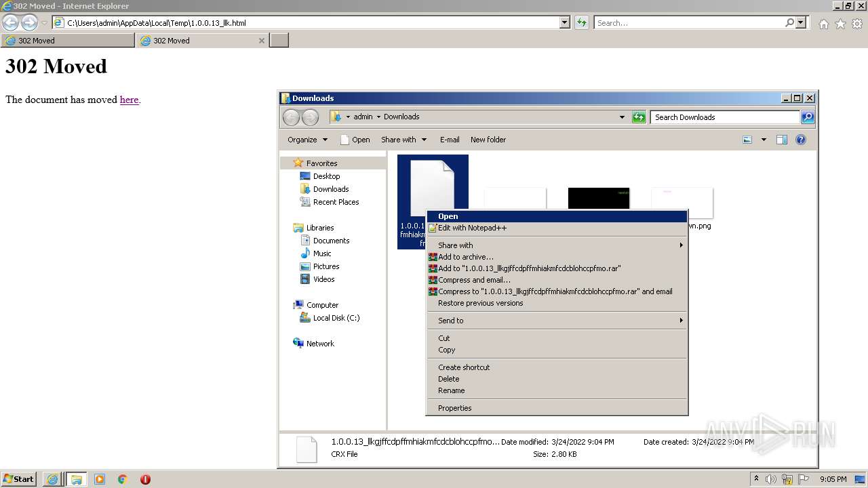
Task: Choose Rename in context menu
Action: point(556,390)
